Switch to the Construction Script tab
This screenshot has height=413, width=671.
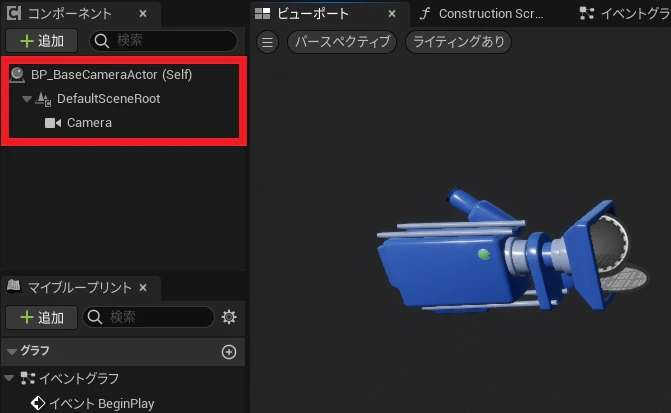[490, 14]
